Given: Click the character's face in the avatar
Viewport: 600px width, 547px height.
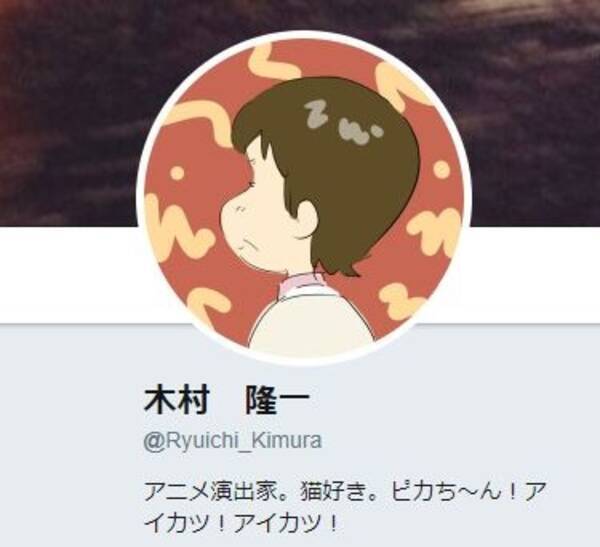Looking at the screenshot, I should [x=260, y=214].
